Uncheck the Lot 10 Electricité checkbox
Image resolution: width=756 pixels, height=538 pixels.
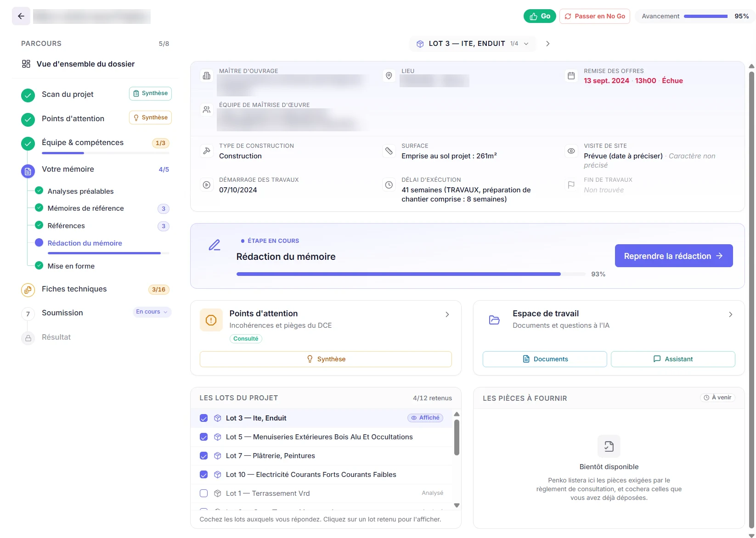coord(204,475)
